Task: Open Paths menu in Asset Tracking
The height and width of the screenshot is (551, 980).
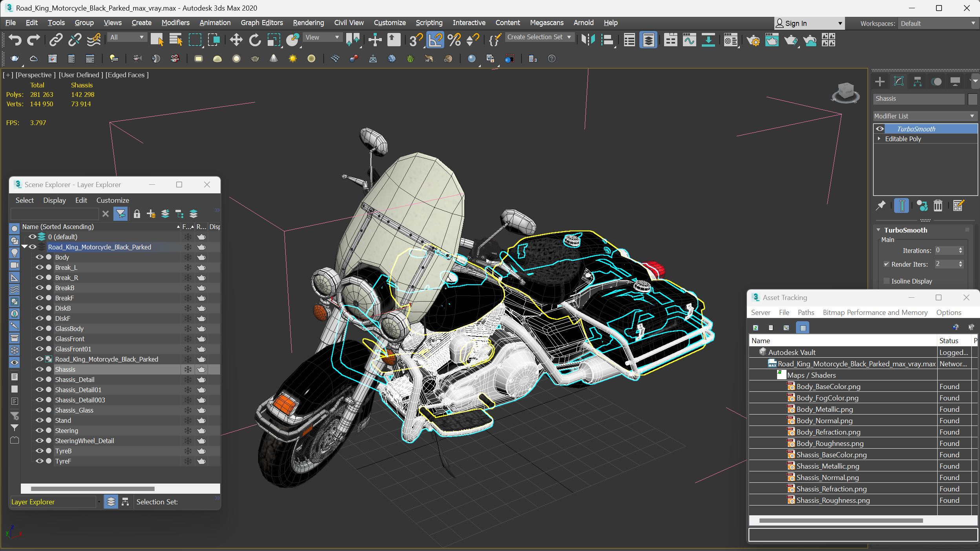Action: (x=806, y=313)
